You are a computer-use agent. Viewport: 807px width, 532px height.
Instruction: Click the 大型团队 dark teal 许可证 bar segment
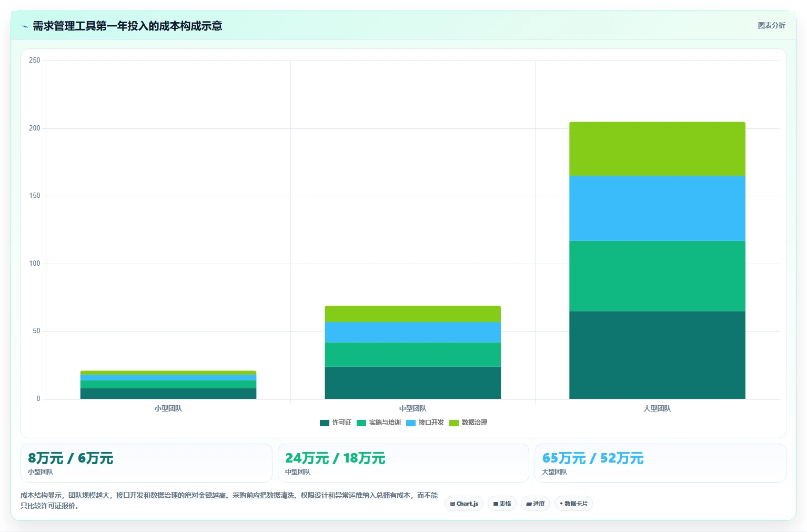click(657, 355)
